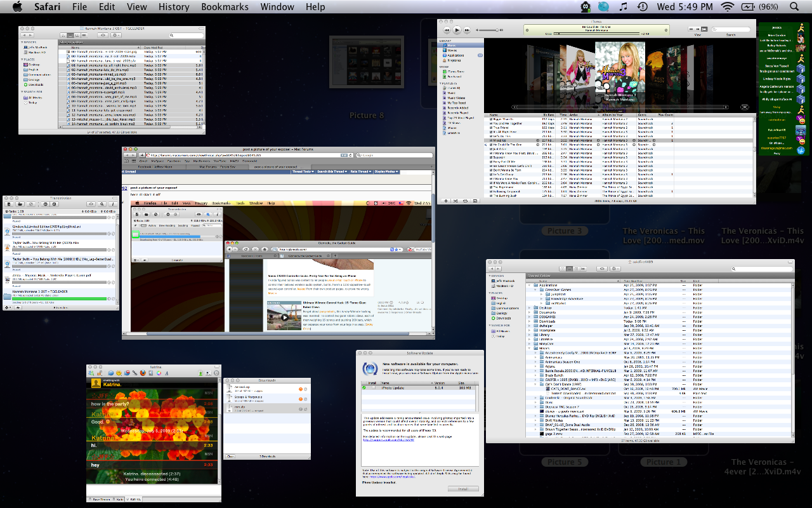Screen dimensions: 812x508
Task: Uncheck the Bigger Than Us song checkbox
Action: click(x=491, y=119)
